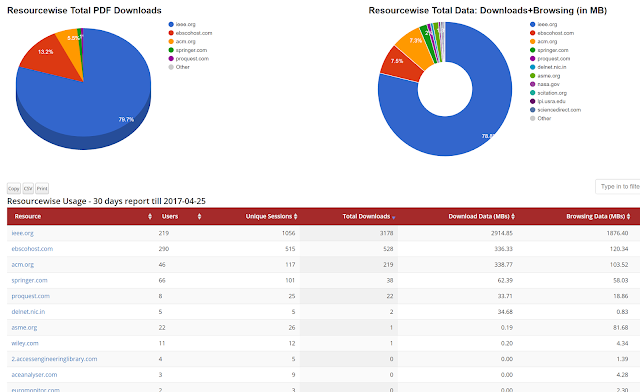
Task: Open the springer.com resource link in the table
Action: pyautogui.click(x=29, y=281)
